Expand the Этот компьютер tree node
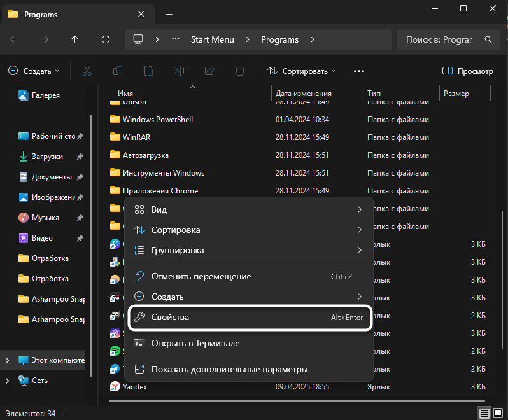508x420 pixels. (x=8, y=360)
